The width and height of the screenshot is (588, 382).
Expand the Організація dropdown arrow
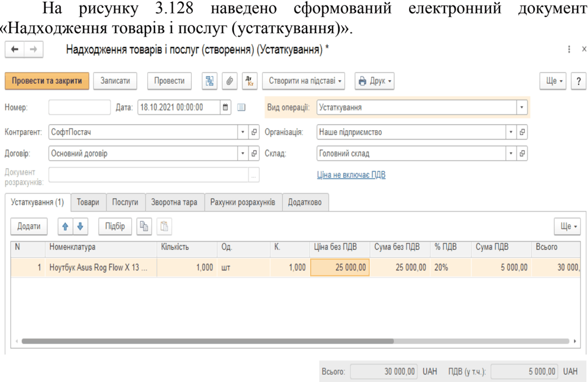(510, 132)
